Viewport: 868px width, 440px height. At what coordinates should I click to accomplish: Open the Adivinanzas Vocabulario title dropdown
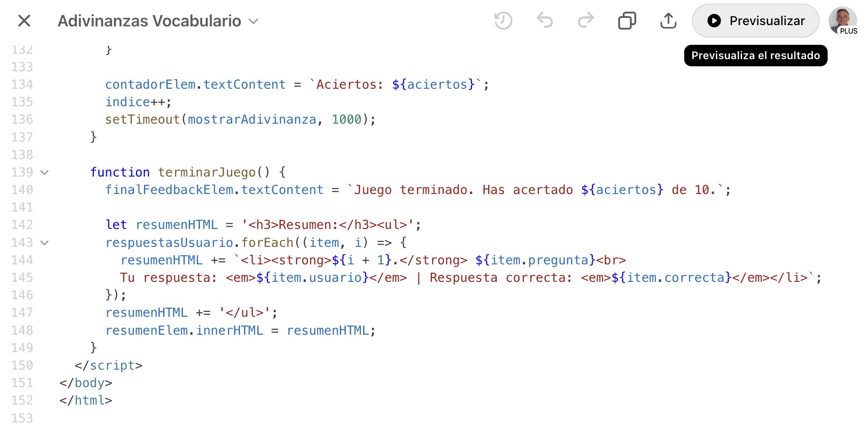[253, 21]
